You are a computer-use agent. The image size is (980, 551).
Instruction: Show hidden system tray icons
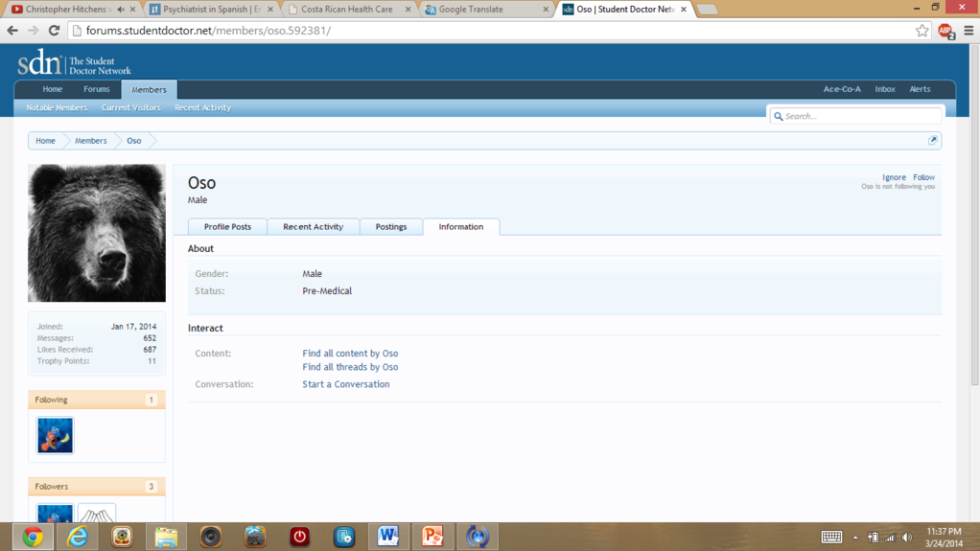coord(855,538)
